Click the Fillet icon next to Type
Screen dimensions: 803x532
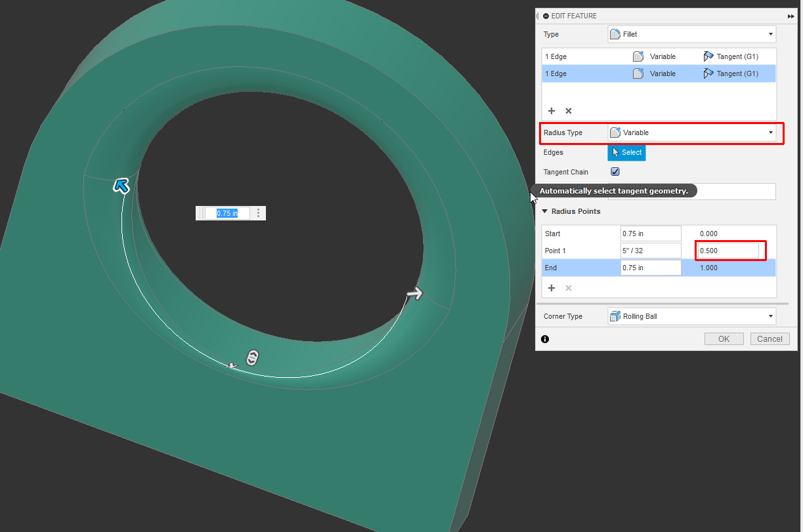pos(615,33)
